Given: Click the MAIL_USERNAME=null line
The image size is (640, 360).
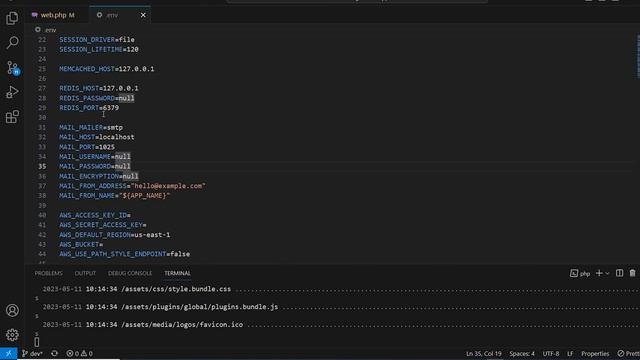Looking at the screenshot, I should click(x=95, y=156).
